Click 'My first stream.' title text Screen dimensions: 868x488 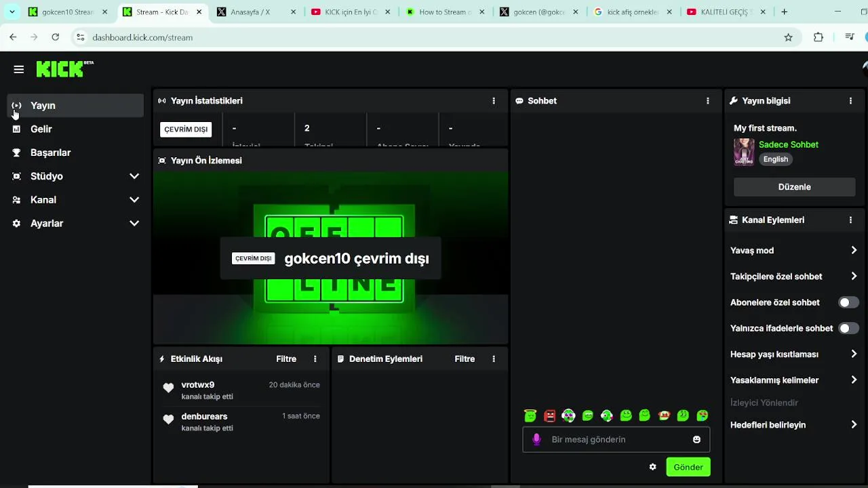[x=765, y=128]
